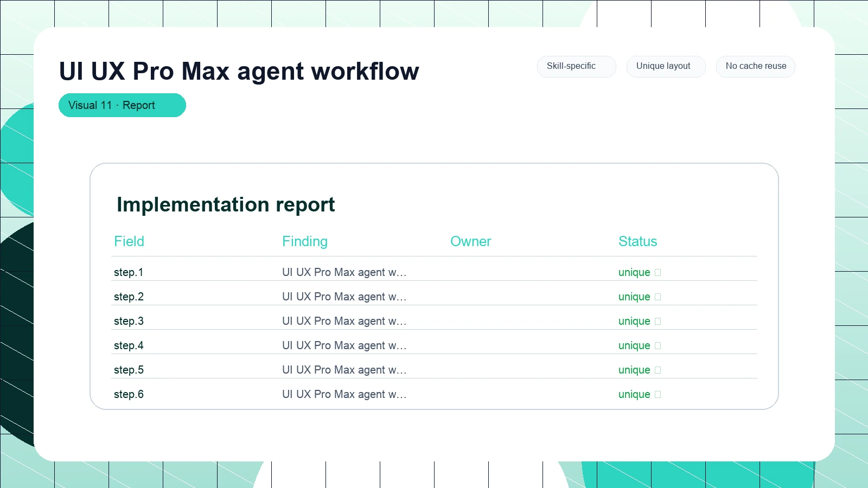
Task: Click the finding text in step.6 row
Action: [344, 394]
